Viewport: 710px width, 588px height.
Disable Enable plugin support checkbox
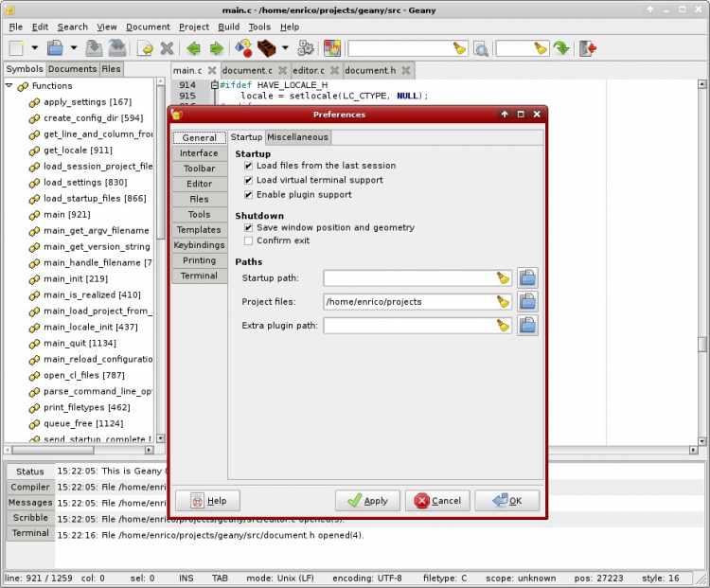[249, 195]
